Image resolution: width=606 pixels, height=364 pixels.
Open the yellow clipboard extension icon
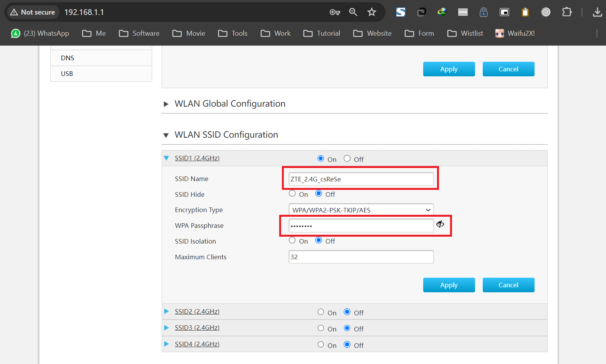(525, 12)
